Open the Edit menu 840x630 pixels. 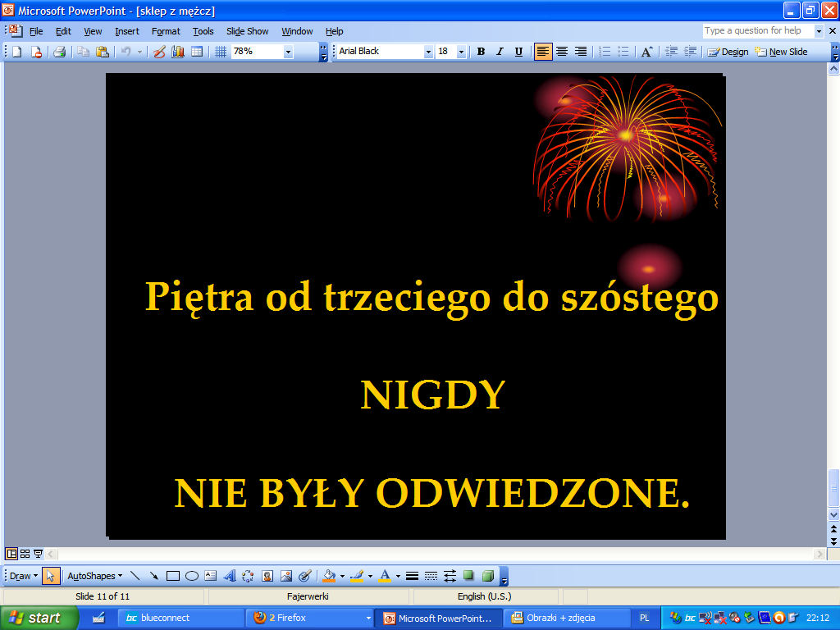point(63,31)
